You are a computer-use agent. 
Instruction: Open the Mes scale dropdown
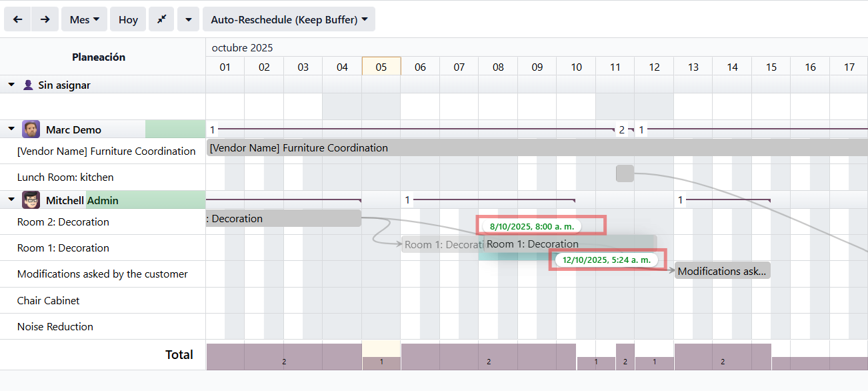tap(84, 19)
